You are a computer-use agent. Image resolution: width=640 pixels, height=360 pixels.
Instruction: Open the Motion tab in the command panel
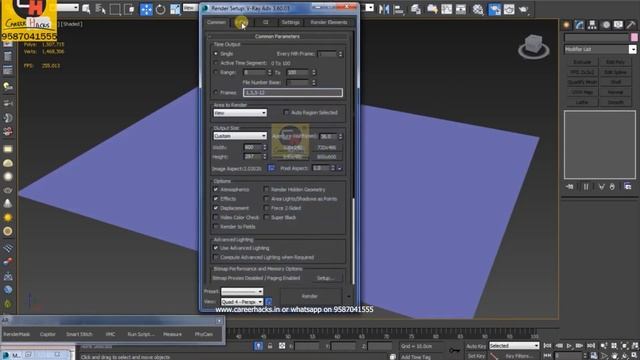pos(606,25)
